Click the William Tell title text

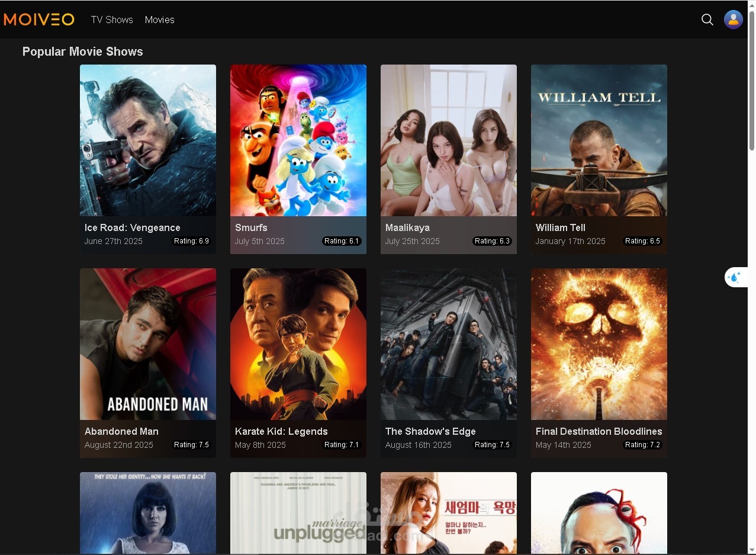click(561, 227)
